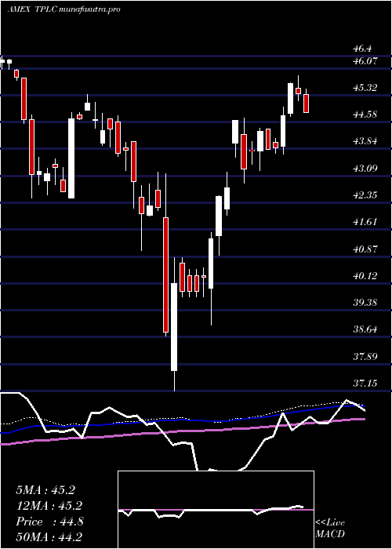
Task: Click the AMEX TPLC munafasutra.pro title text
Action: pos(64,9)
